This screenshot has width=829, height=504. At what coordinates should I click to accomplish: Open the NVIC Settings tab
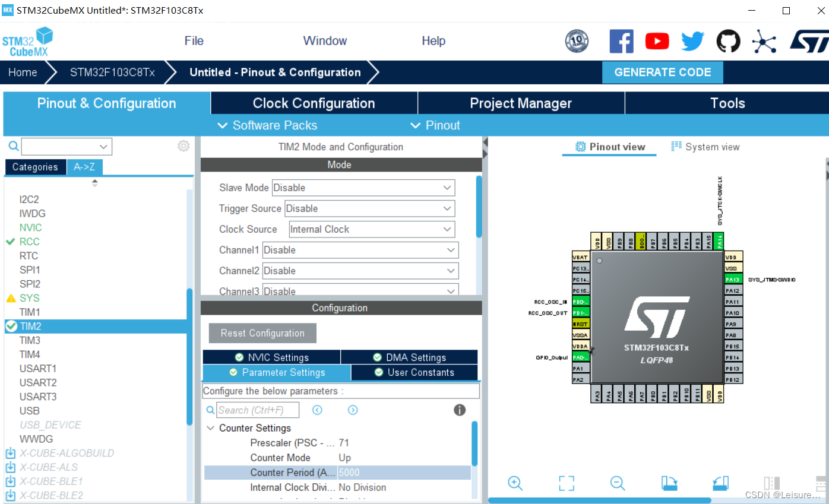[x=271, y=357]
